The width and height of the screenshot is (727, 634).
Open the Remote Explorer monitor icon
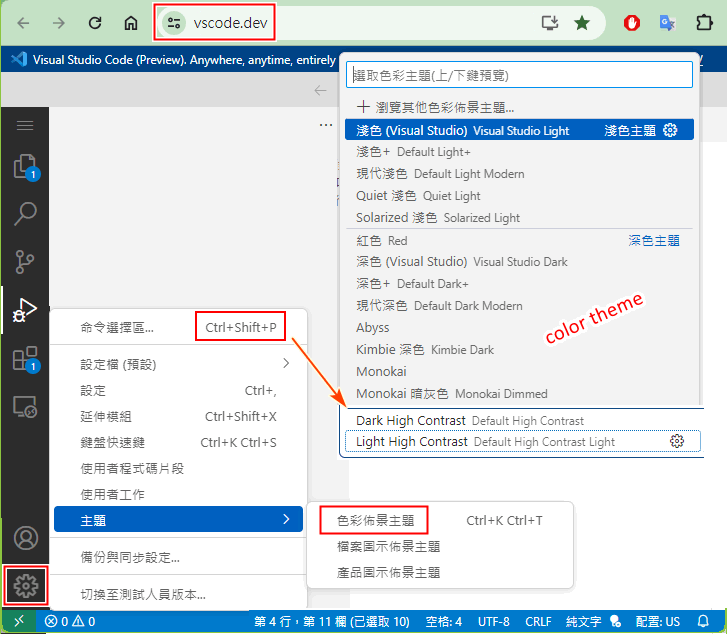(x=25, y=407)
